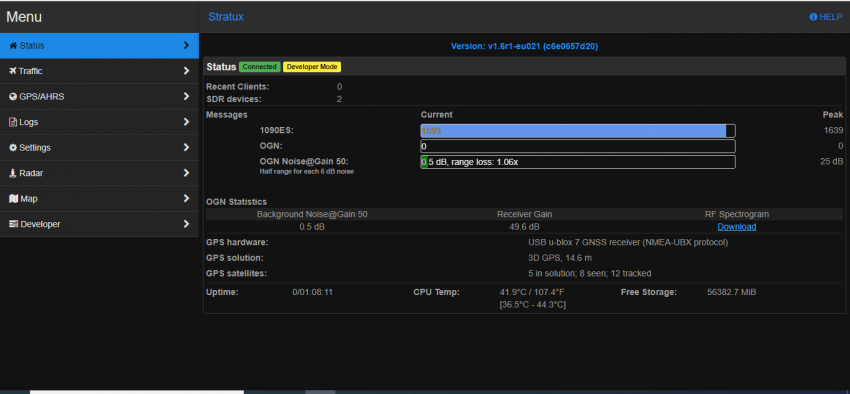Click the document icon beside Logs
This screenshot has height=394, width=850.
pos(13,122)
